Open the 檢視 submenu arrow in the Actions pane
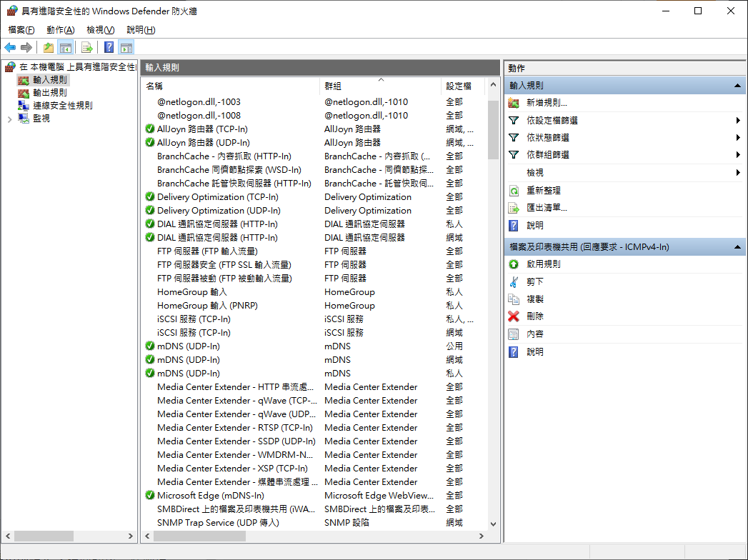Viewport: 748px width, 560px height. click(x=738, y=172)
